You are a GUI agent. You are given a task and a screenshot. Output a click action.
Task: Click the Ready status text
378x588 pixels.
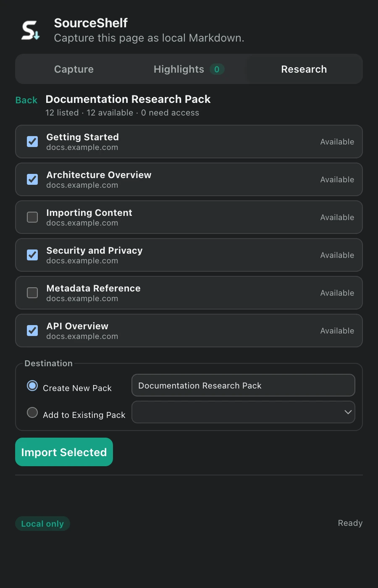click(x=350, y=523)
